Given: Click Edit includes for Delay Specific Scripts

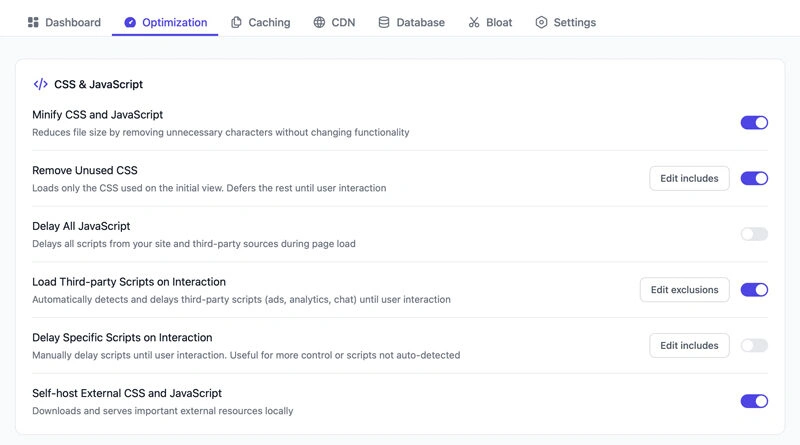Looking at the screenshot, I should pos(689,345).
